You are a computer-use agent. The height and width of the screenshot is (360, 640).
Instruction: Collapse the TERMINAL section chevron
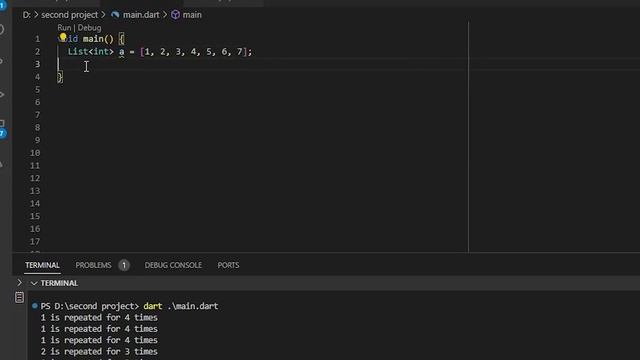point(34,283)
